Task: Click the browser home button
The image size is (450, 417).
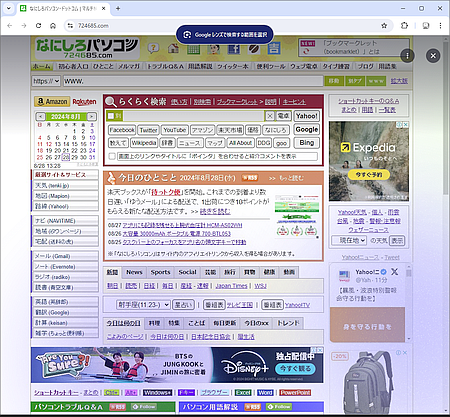Action: click(x=53, y=26)
